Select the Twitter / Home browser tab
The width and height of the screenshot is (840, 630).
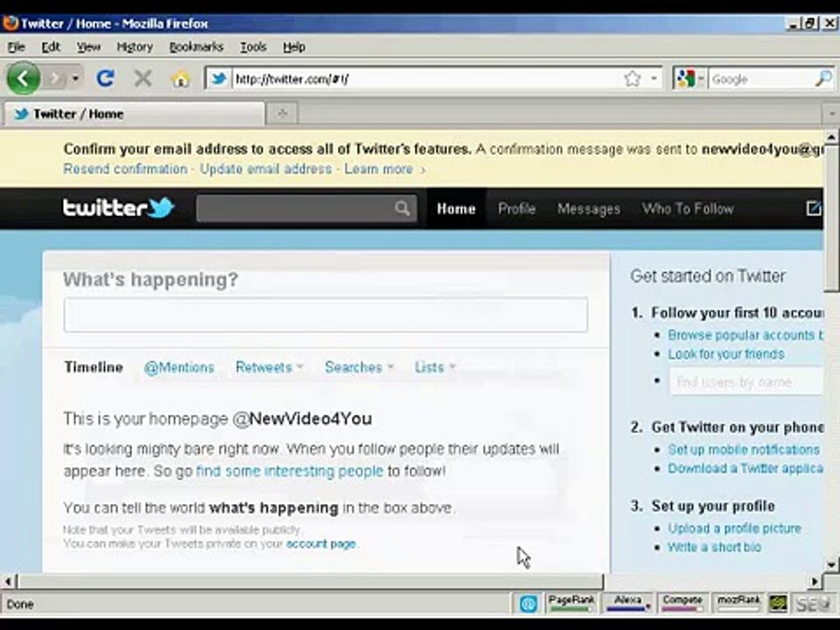[134, 114]
